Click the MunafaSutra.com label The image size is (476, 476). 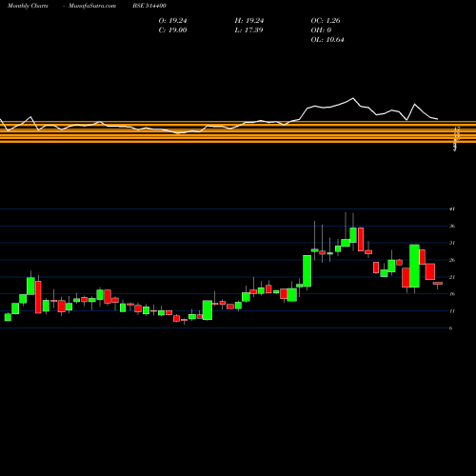[x=92, y=6]
